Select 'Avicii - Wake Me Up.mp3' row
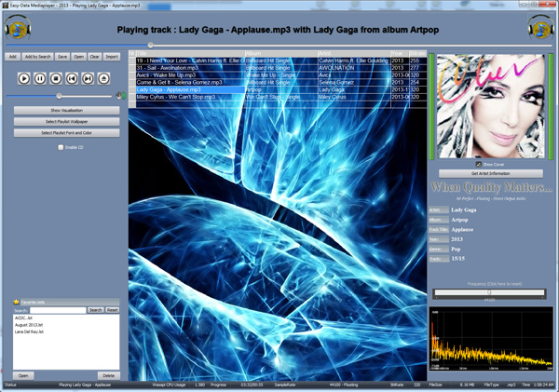 click(190, 75)
